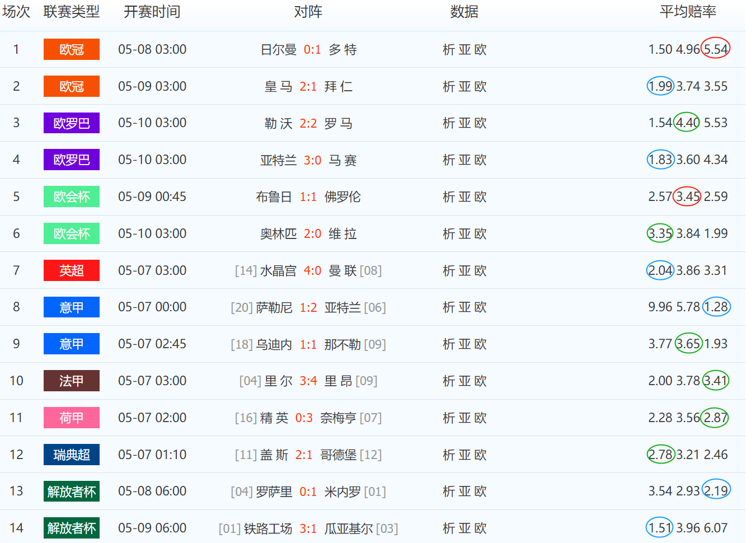Viewport: 756px width, 543px height.
Task: Click the 欧会杯 badge for 奥林匹 match
Action: click(x=72, y=233)
